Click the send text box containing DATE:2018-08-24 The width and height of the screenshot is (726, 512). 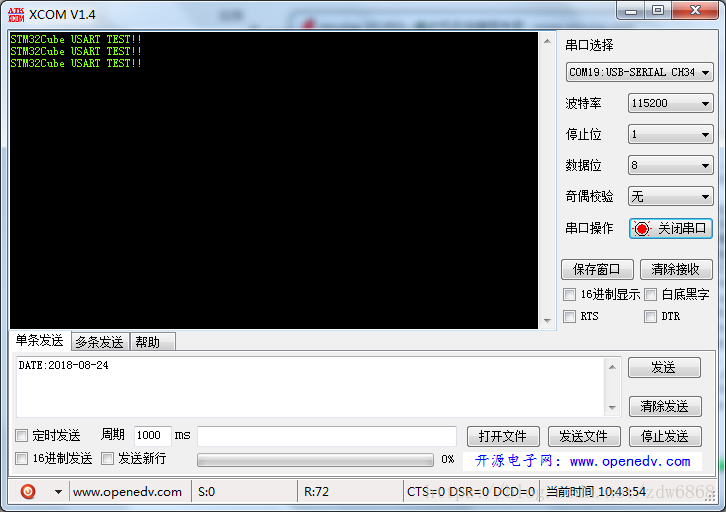[x=311, y=387]
